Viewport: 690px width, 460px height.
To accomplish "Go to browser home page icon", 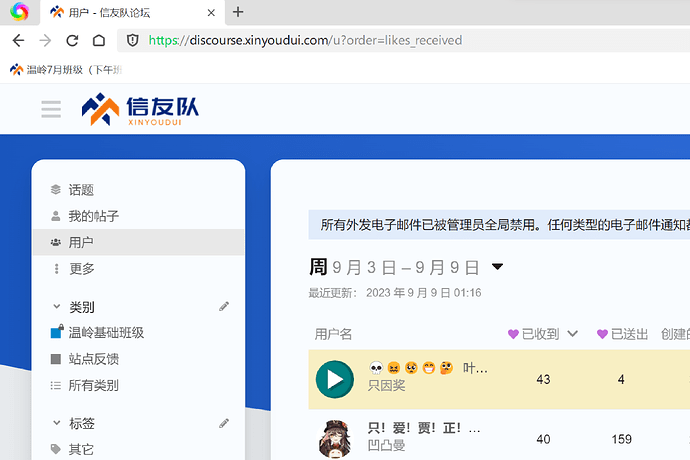I will pos(99,40).
